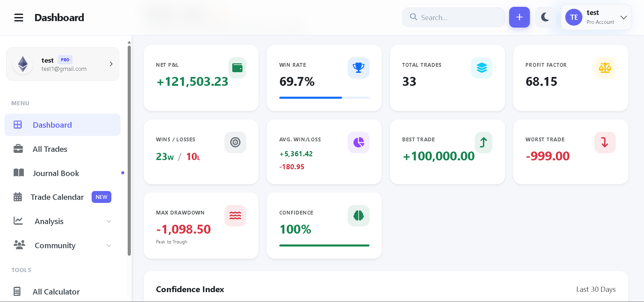644x302 pixels.
Task: Click the -999.00 Worst Trade value
Action: pos(548,156)
